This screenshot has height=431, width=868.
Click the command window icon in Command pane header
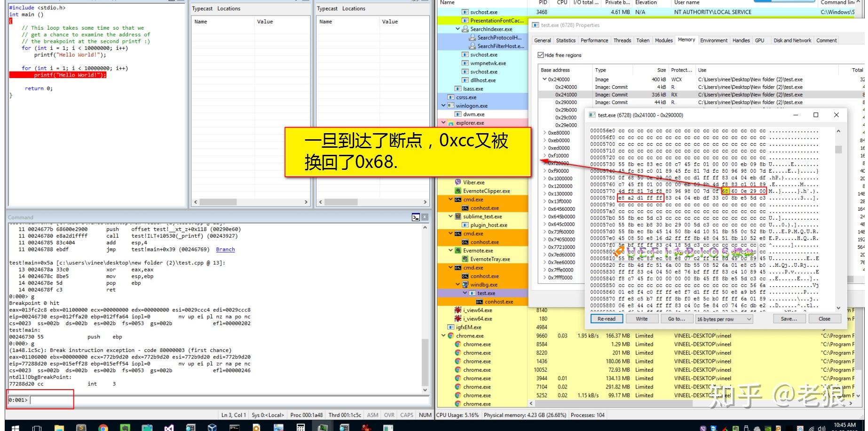click(x=416, y=217)
